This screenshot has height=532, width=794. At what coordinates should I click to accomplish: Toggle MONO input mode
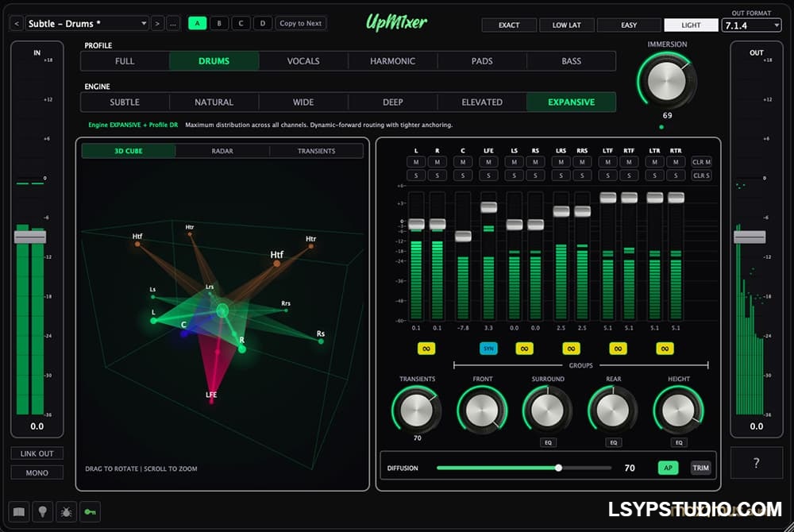[37, 472]
